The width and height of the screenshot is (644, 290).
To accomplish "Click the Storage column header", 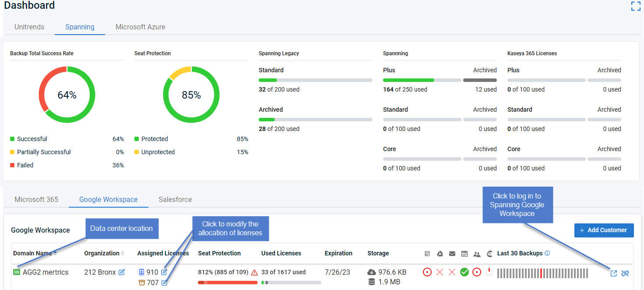I will (378, 253).
